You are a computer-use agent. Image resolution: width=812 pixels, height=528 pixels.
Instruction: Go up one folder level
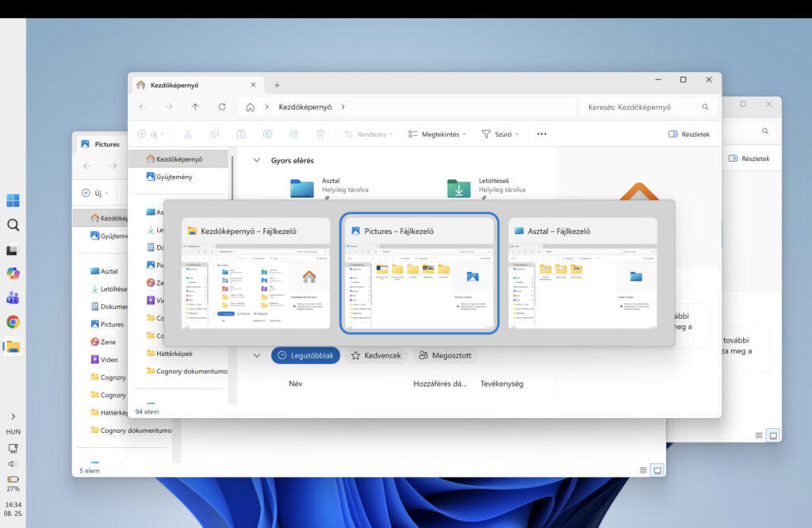(x=195, y=107)
